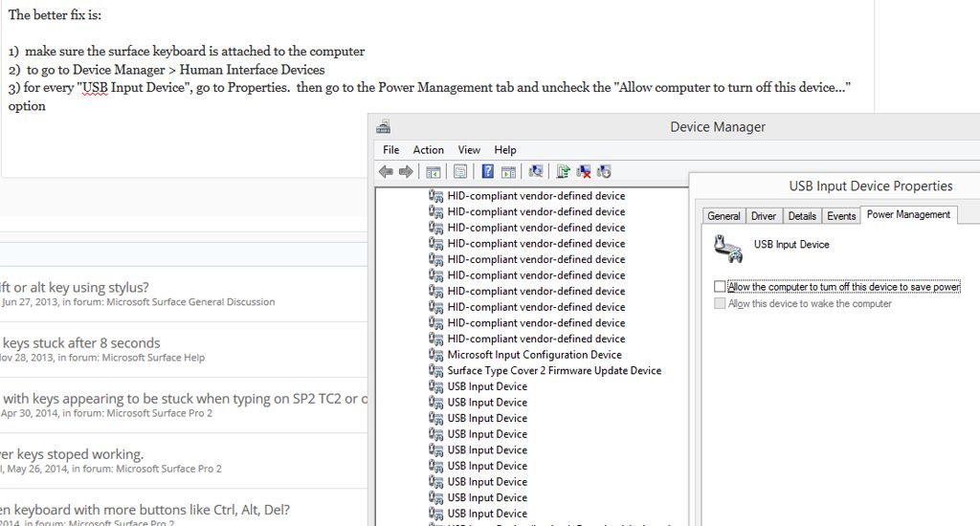980x526 pixels.
Task: Open thread 'keys stoped working.'
Action: pos(72,454)
